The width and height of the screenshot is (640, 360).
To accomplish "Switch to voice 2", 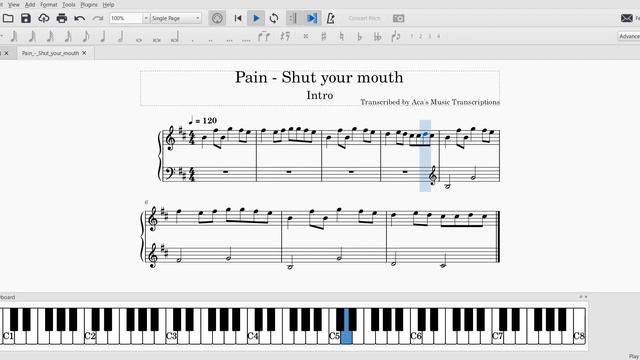I will click(421, 36).
